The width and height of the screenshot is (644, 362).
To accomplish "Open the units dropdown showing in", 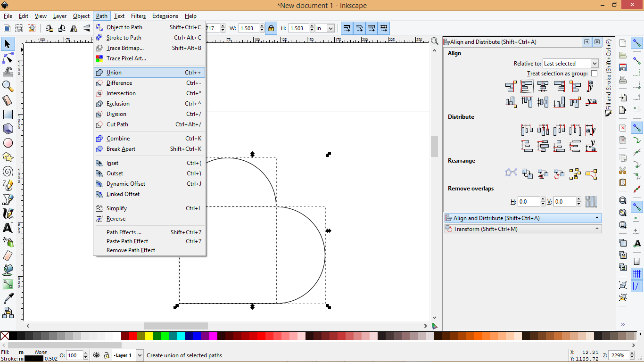I will coord(325,28).
